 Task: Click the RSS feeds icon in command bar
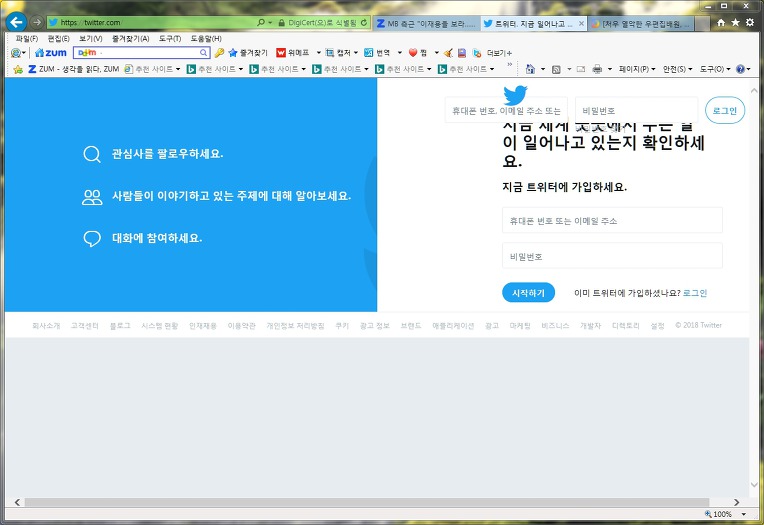pos(556,69)
